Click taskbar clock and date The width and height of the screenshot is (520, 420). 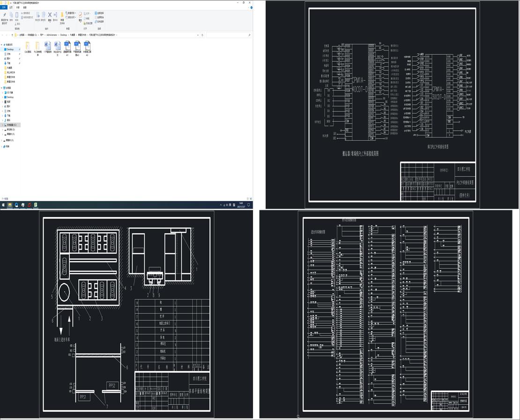tap(241, 205)
